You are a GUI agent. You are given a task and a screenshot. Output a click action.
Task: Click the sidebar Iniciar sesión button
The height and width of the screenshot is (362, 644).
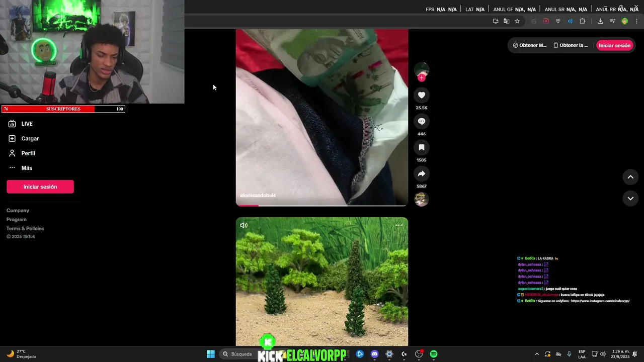(x=40, y=187)
